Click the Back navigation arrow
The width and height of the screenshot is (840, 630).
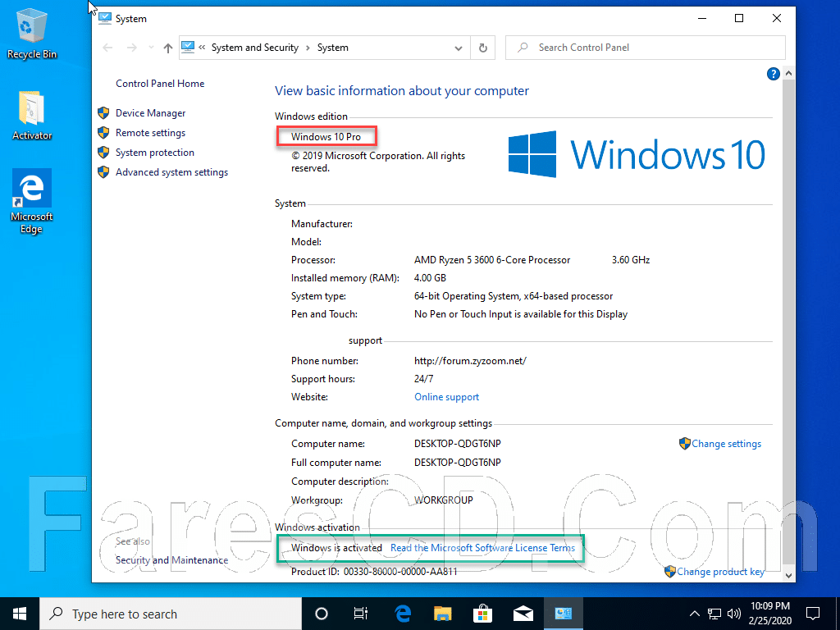(107, 48)
